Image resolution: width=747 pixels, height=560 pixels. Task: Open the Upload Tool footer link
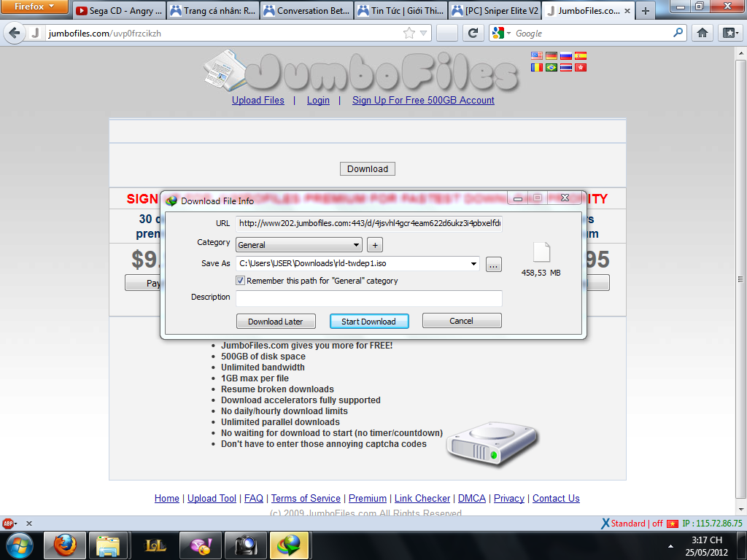pyautogui.click(x=212, y=499)
